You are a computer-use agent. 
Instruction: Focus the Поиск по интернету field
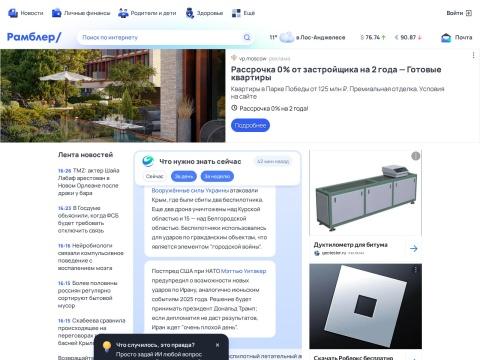160,37
